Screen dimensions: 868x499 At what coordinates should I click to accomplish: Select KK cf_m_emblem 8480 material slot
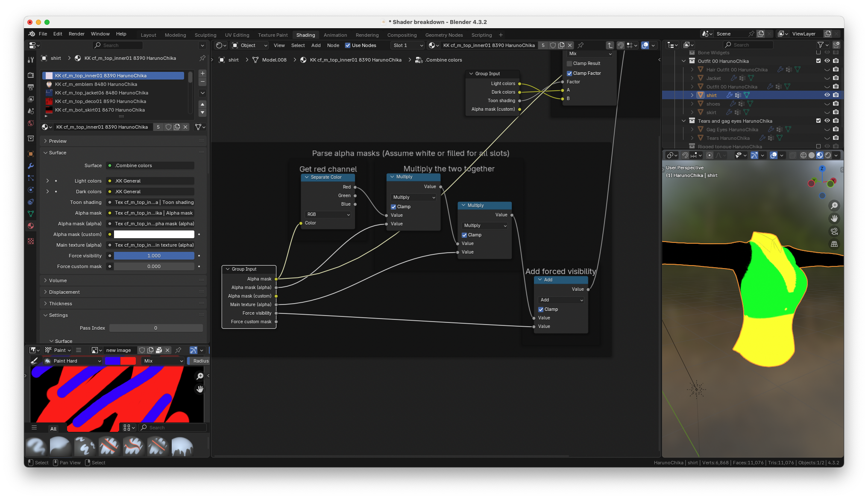pyautogui.click(x=96, y=84)
